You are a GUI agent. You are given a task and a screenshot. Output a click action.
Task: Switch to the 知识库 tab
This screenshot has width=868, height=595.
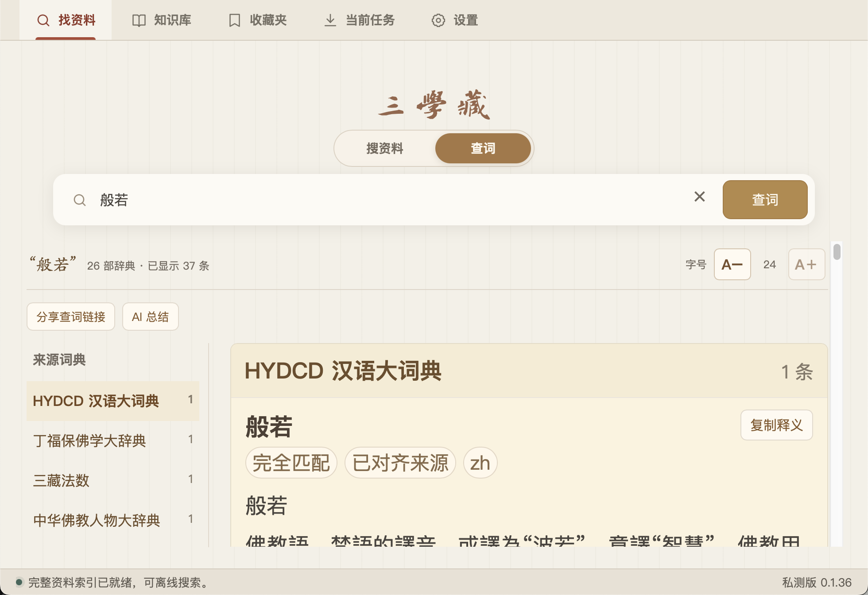pos(162,20)
